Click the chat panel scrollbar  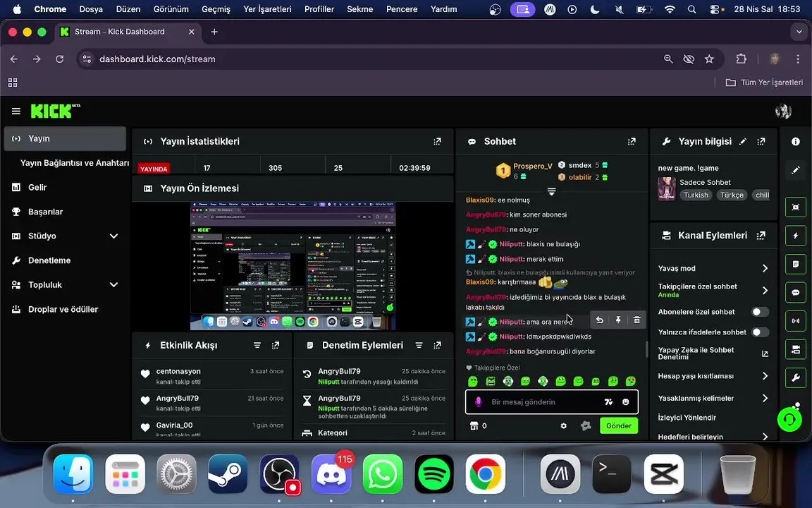point(646,349)
